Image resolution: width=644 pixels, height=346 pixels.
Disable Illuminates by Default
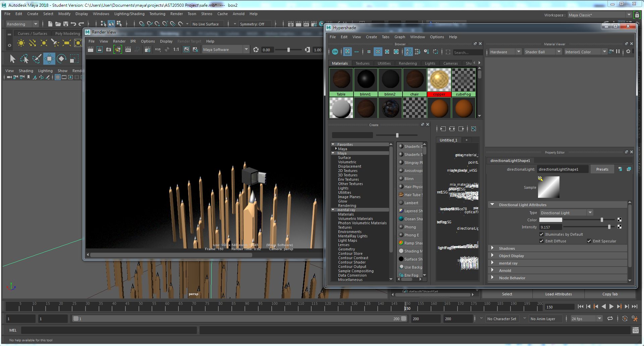click(541, 234)
